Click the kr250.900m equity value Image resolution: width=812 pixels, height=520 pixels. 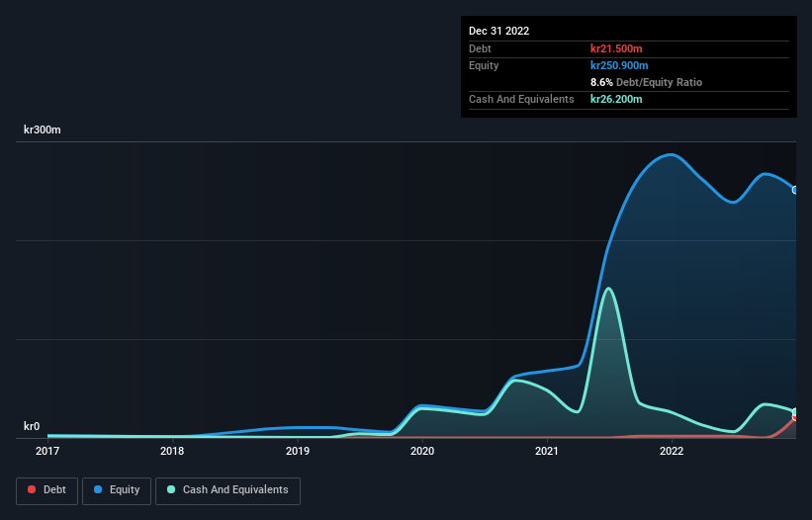(x=619, y=65)
